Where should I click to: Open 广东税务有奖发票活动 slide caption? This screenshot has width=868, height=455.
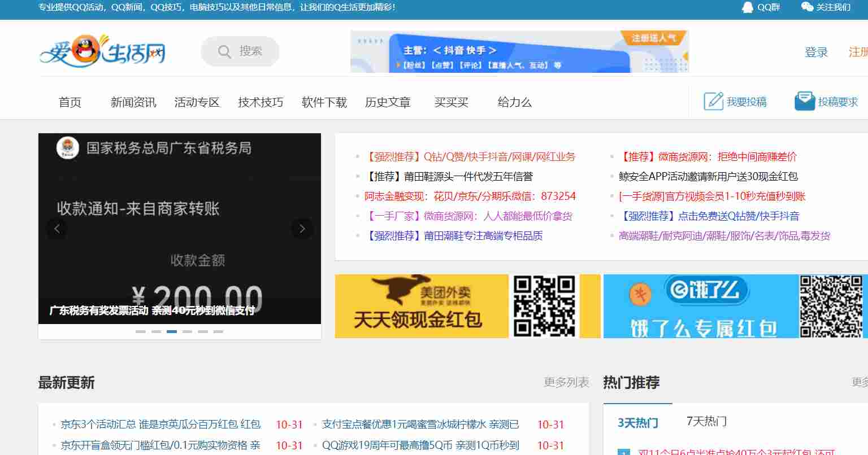pos(152,310)
